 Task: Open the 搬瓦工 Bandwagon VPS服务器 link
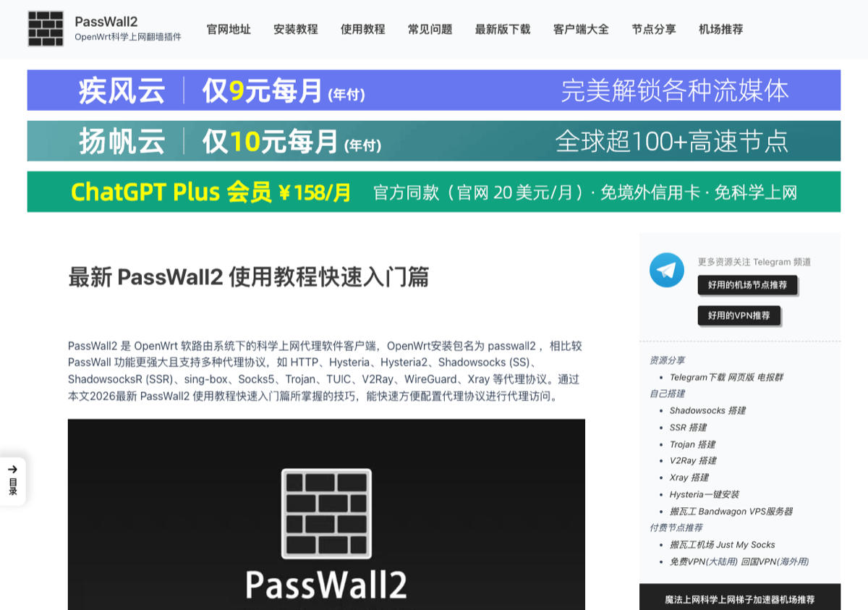(x=731, y=512)
